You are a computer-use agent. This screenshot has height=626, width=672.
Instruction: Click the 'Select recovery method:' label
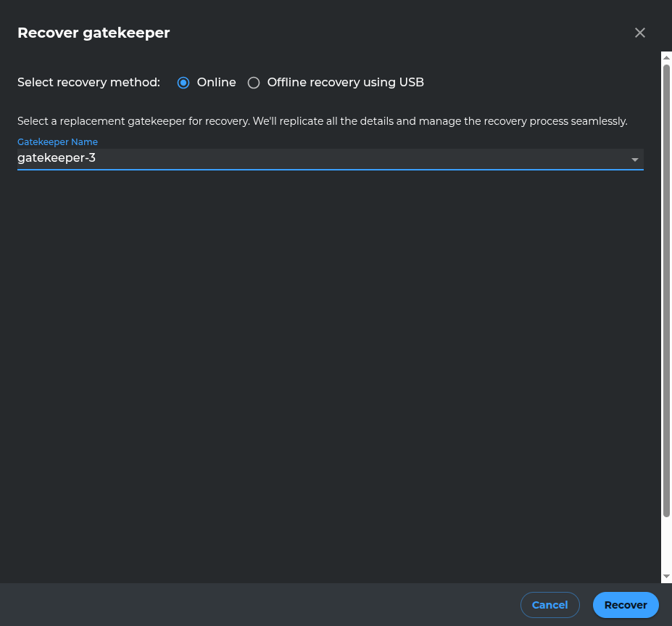[88, 83]
